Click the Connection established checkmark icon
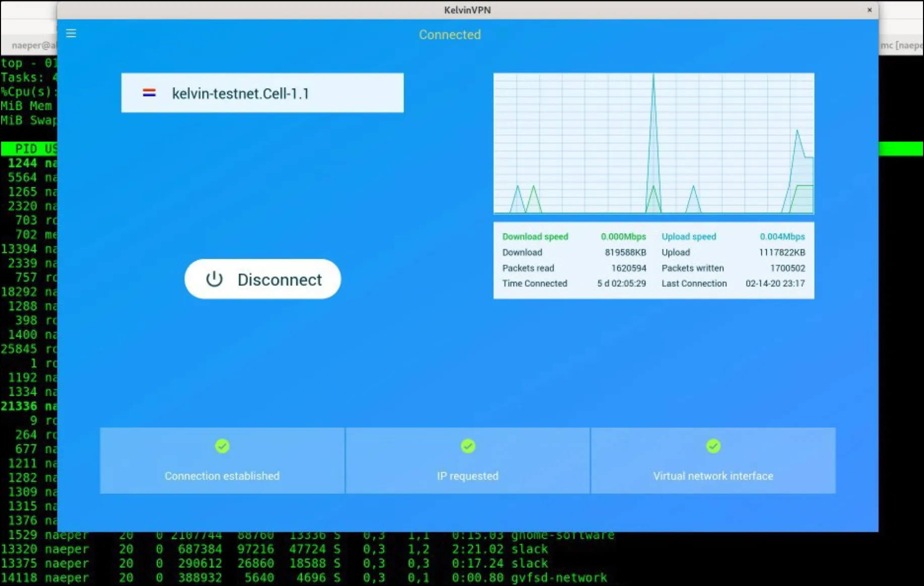The width and height of the screenshot is (924, 586). (x=222, y=446)
